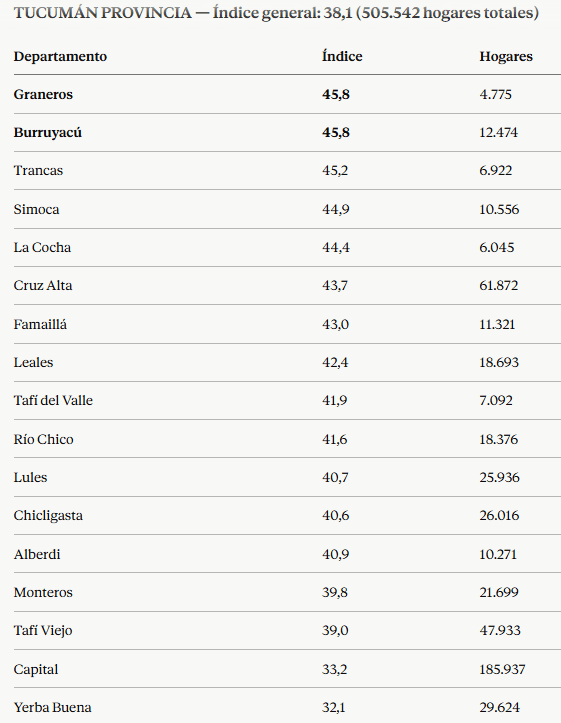
Task: Click the Leales index value 42,4
Action: pyautogui.click(x=335, y=362)
